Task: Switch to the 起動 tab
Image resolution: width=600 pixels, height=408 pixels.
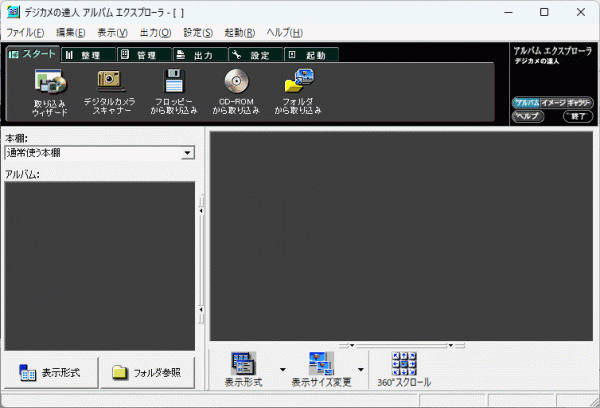Action: tap(311, 55)
